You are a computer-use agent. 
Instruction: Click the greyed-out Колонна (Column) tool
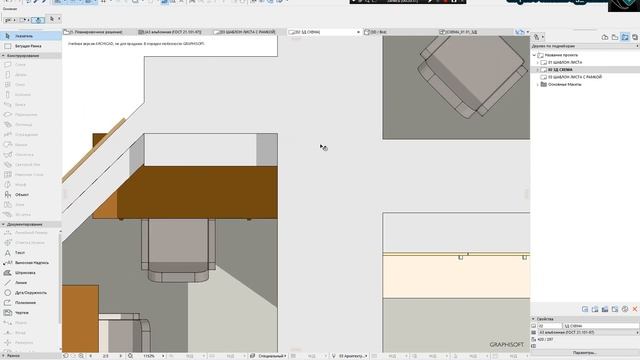[31, 95]
